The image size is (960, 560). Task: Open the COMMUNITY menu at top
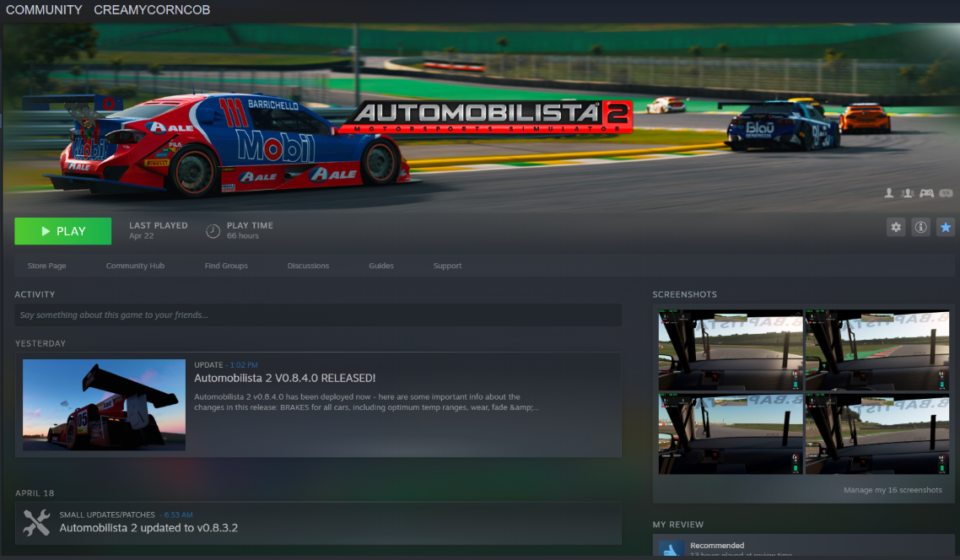coord(44,10)
